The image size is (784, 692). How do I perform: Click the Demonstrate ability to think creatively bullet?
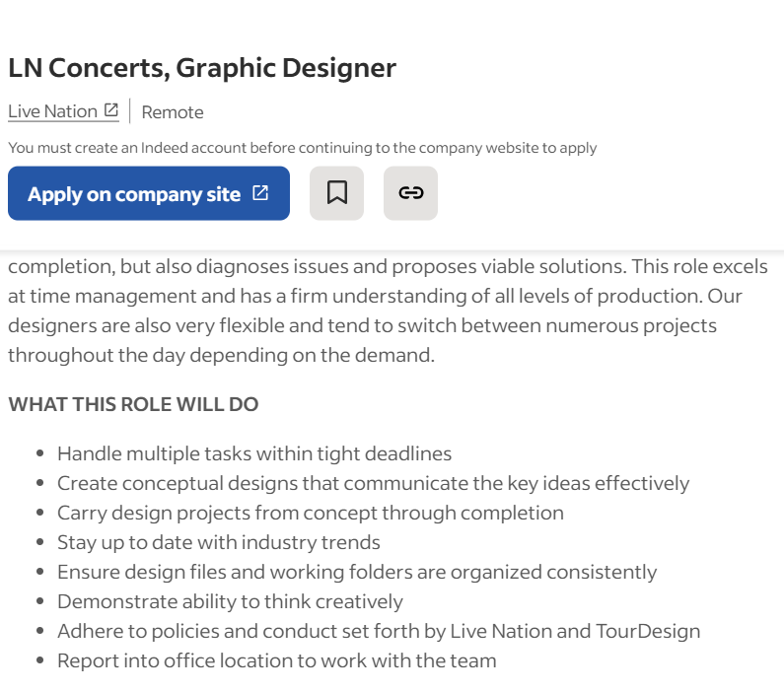click(x=230, y=601)
